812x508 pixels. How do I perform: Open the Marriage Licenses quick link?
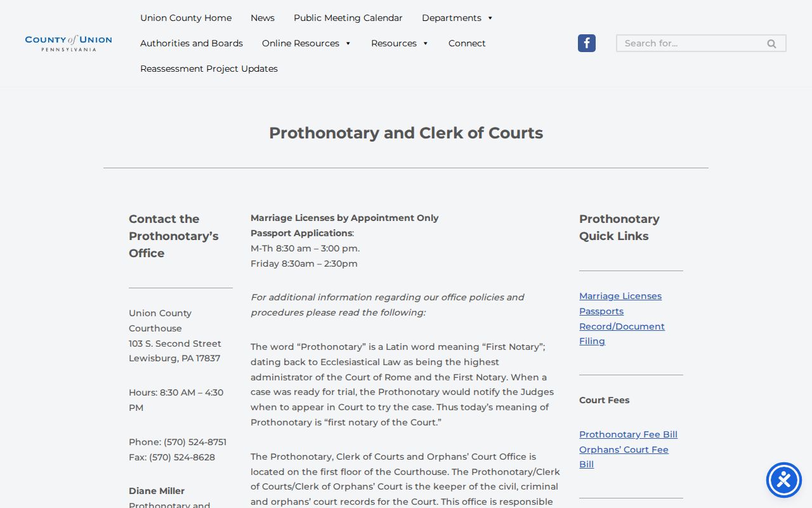pyautogui.click(x=620, y=296)
